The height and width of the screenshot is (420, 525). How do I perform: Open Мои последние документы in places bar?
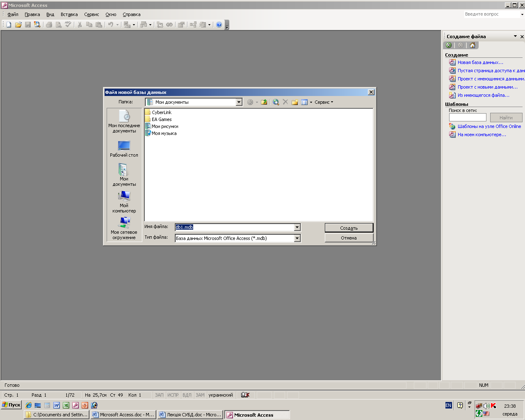click(x=124, y=121)
